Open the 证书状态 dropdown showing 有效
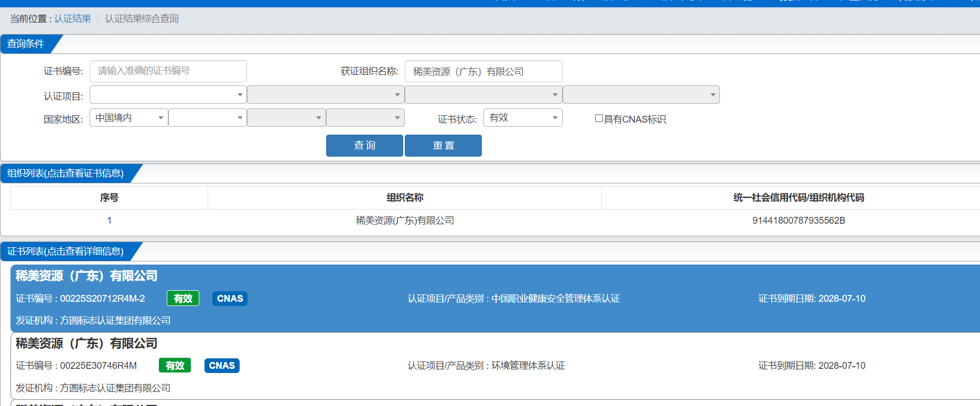 click(523, 118)
